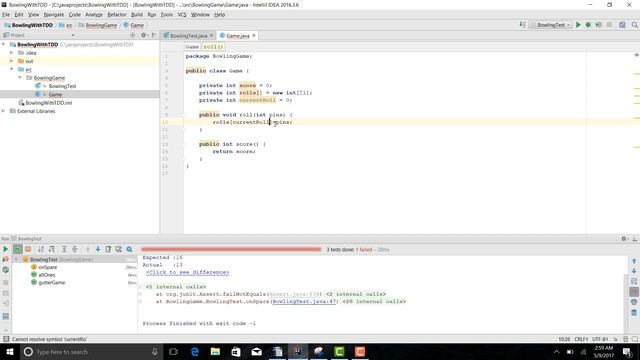Clear console with trash icon

pyautogui.click(x=634, y=313)
